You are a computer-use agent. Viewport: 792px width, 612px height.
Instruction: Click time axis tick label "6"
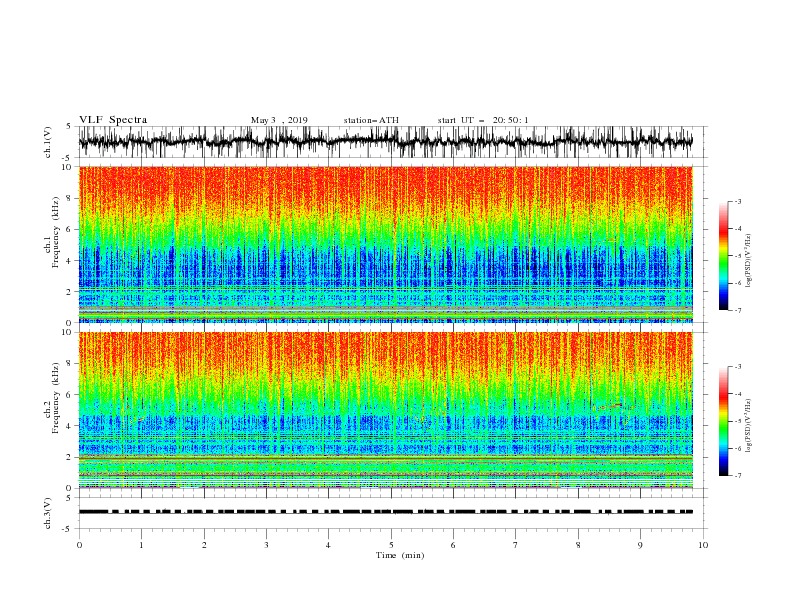click(x=453, y=545)
